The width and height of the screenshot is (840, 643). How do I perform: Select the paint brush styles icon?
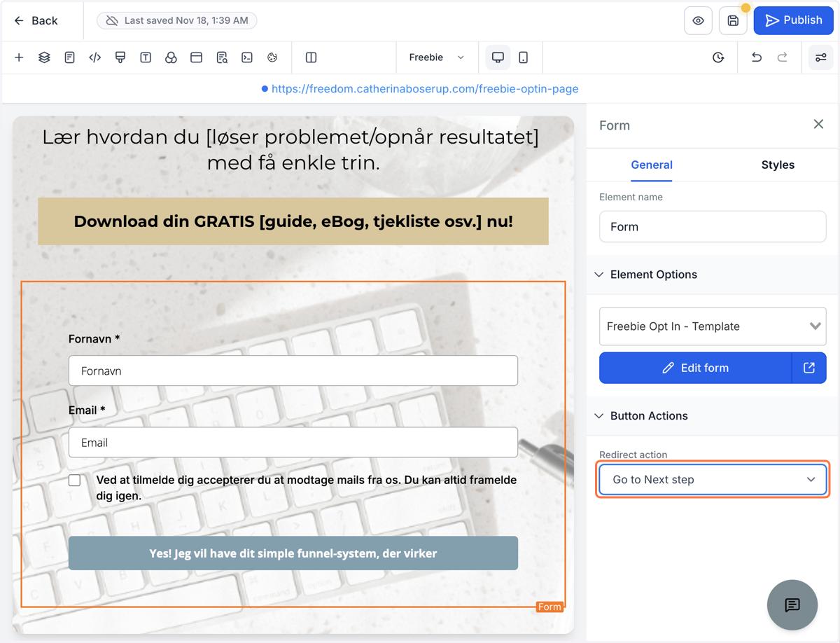coord(120,57)
